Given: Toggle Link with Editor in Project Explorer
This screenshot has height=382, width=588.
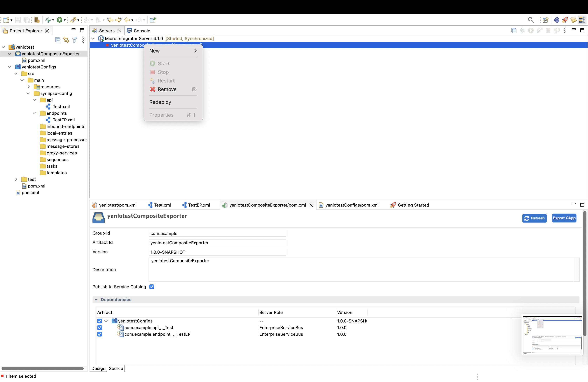Looking at the screenshot, I should pos(66,40).
